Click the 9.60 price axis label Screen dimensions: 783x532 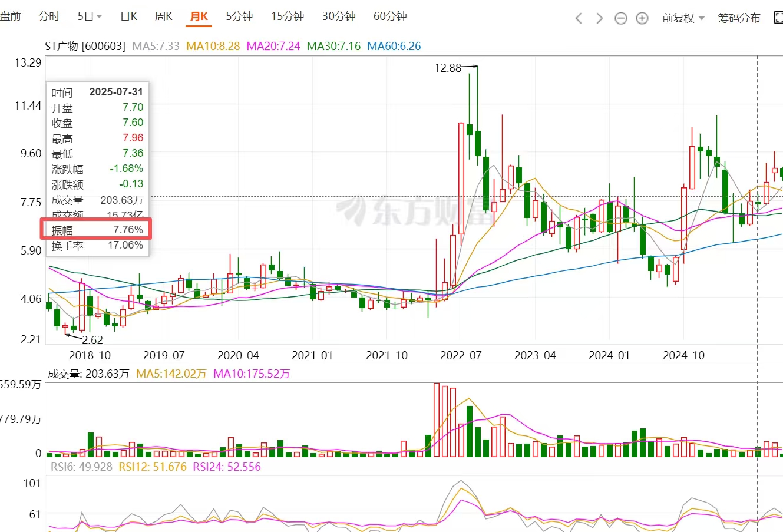(31, 154)
